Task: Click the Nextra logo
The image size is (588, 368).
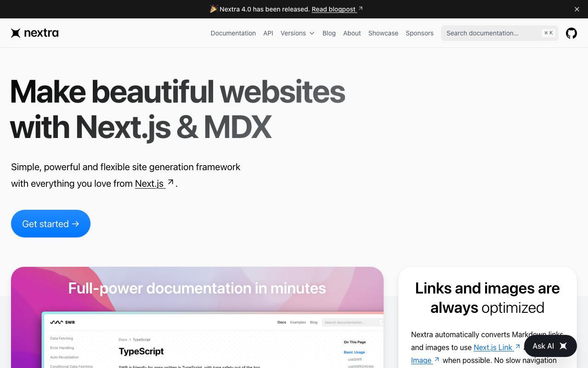Action: tap(35, 33)
